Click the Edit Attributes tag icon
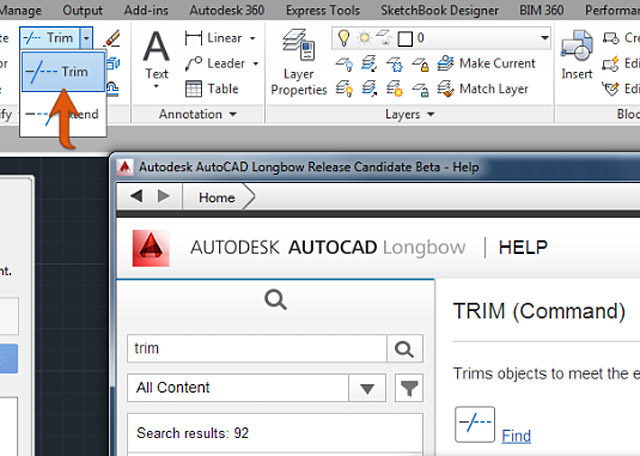Image resolution: width=640 pixels, height=456 pixels. 611,89
